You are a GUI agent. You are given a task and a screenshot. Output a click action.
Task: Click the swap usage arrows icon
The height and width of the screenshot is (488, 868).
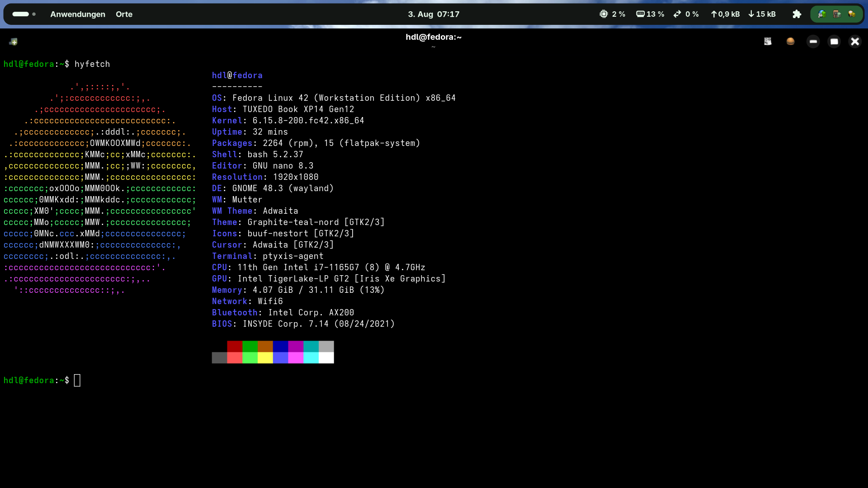click(677, 14)
